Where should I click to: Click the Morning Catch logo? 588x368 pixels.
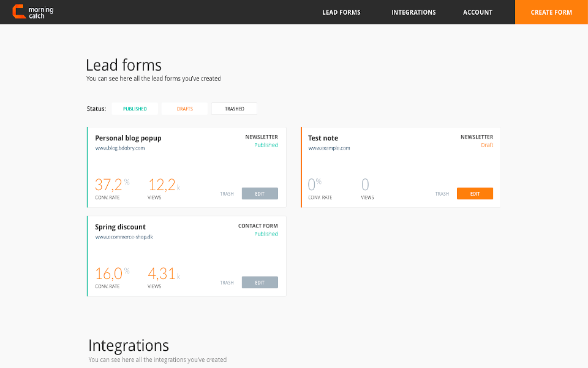pos(33,12)
